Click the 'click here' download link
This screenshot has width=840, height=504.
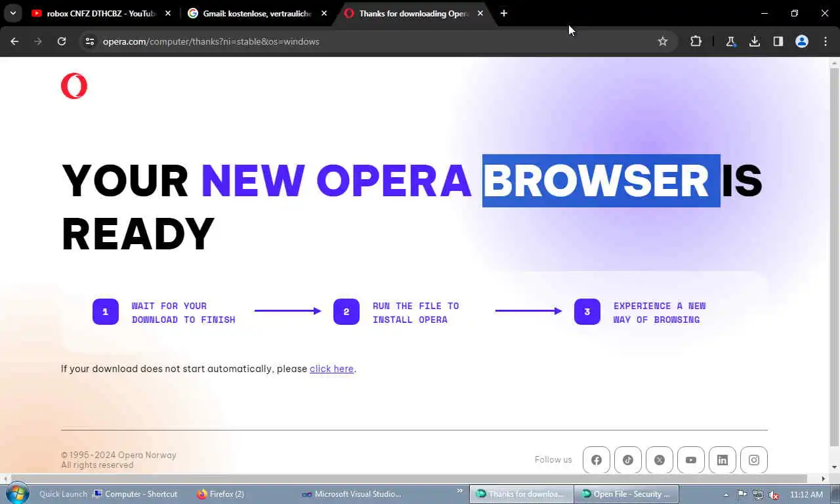331,369
